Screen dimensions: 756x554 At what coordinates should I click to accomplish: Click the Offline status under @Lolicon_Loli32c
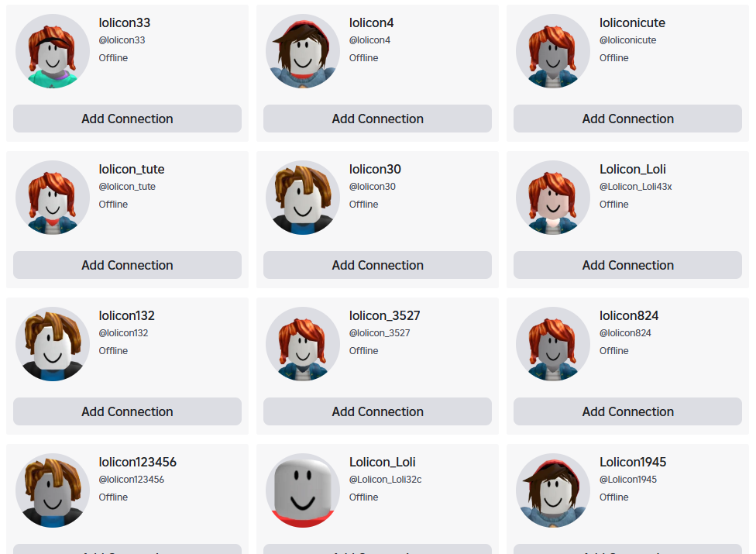point(363,497)
